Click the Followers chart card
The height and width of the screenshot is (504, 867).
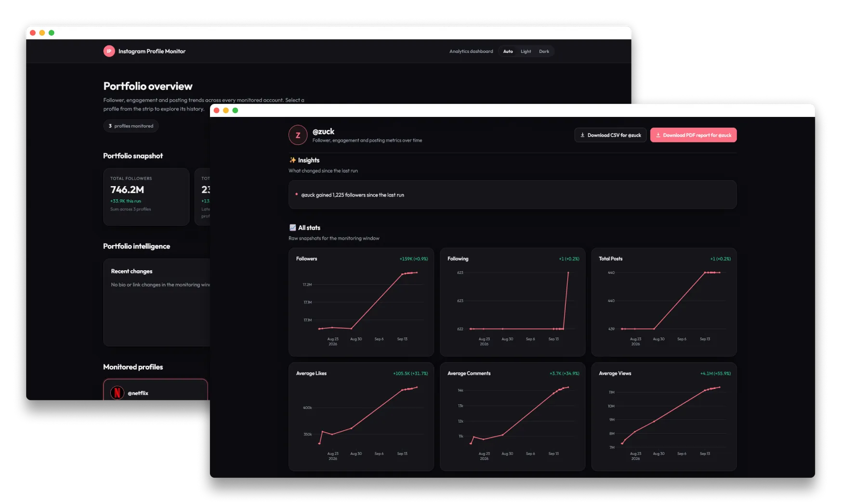pyautogui.click(x=361, y=302)
